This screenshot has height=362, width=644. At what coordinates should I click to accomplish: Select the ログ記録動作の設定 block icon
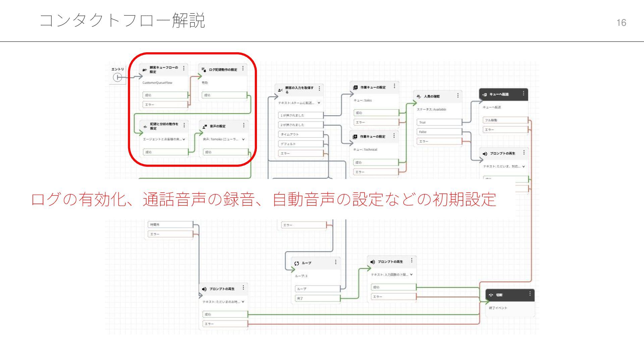(204, 70)
